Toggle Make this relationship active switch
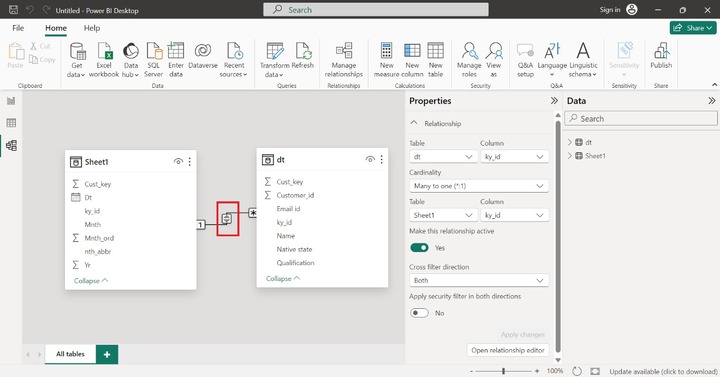This screenshot has height=377, width=720. (419, 248)
